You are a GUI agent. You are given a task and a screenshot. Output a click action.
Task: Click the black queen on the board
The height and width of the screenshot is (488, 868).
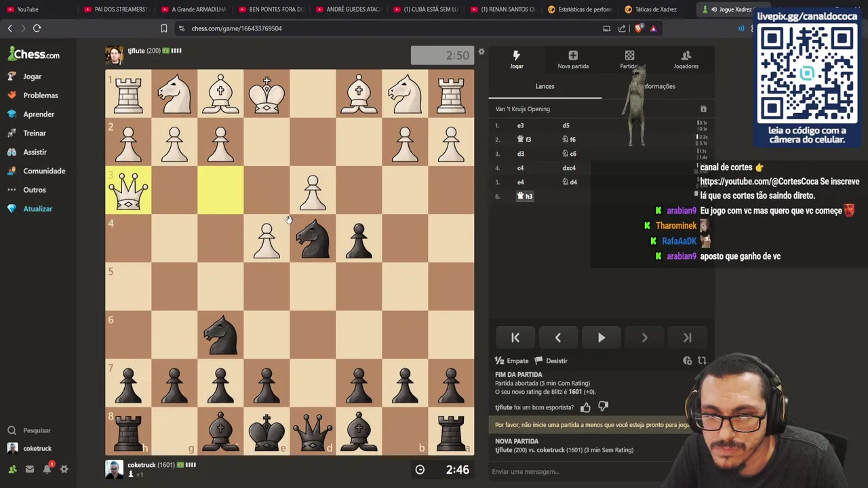click(313, 432)
